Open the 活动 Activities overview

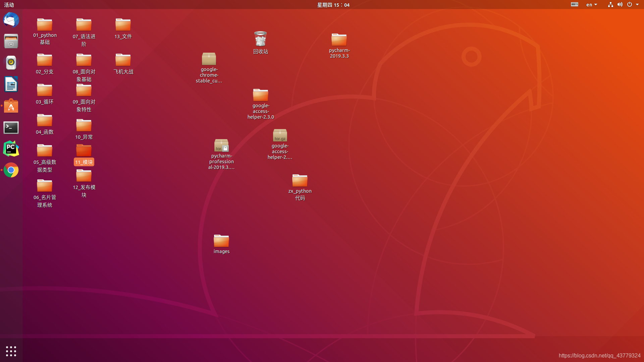pyautogui.click(x=9, y=5)
